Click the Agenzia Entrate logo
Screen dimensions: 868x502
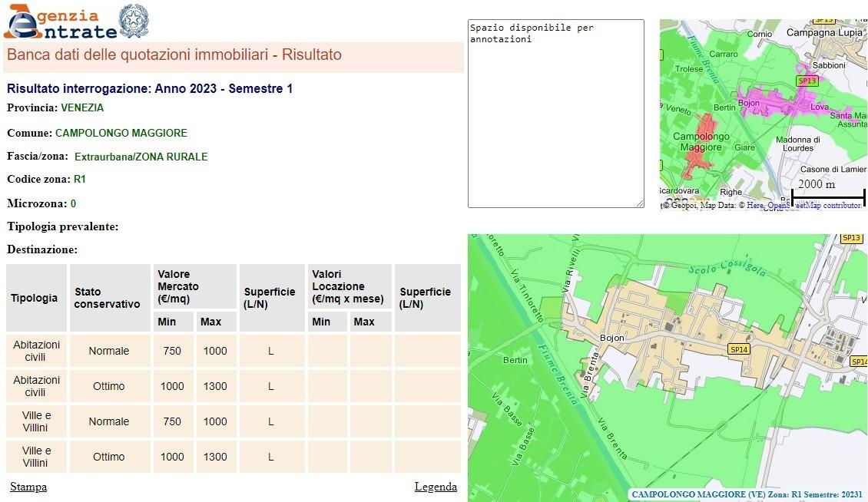[x=60, y=21]
